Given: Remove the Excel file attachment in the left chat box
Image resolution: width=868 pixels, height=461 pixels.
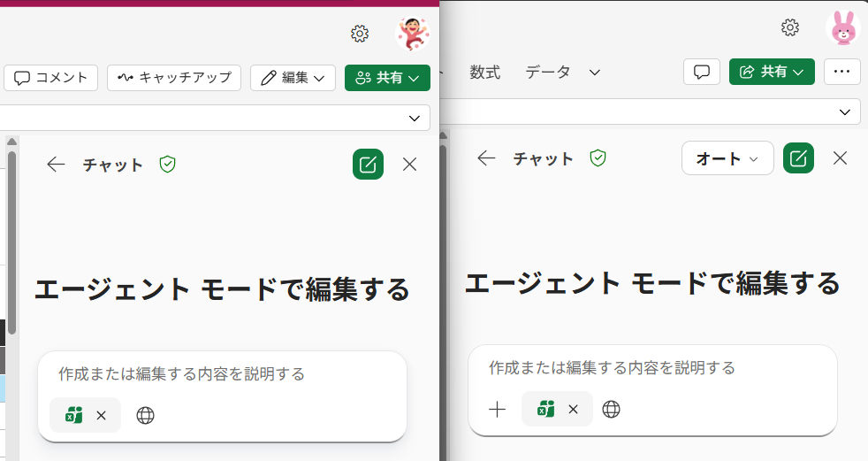Looking at the screenshot, I should coord(101,415).
